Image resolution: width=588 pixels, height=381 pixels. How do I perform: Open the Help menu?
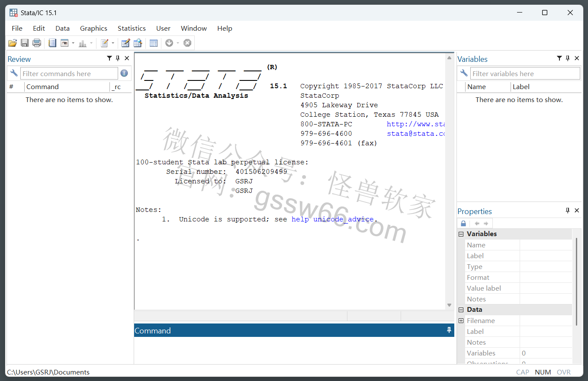point(225,28)
